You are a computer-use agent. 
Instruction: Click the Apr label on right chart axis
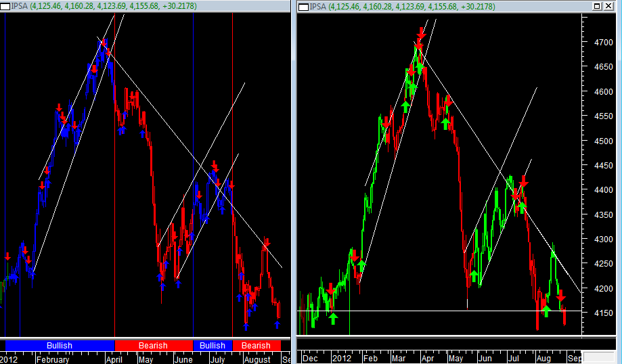pyautogui.click(x=428, y=359)
